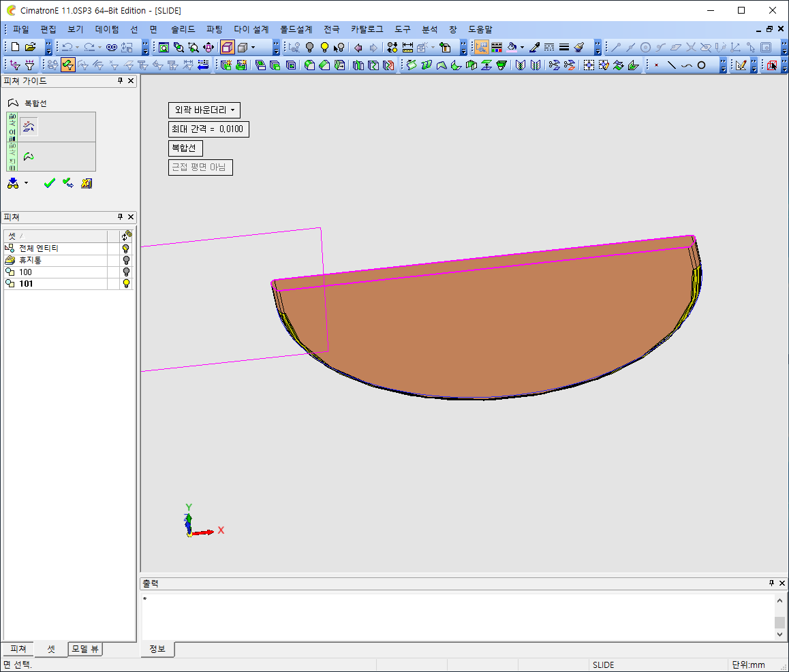Open the color palette icon in the toolbar
The height and width of the screenshot is (672, 789).
[x=497, y=47]
